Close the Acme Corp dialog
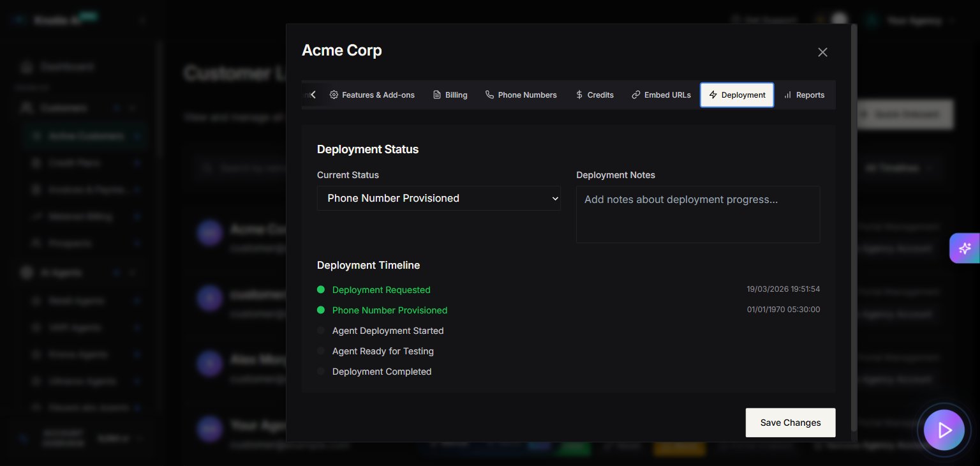Viewport: 980px width, 466px height. [822, 52]
